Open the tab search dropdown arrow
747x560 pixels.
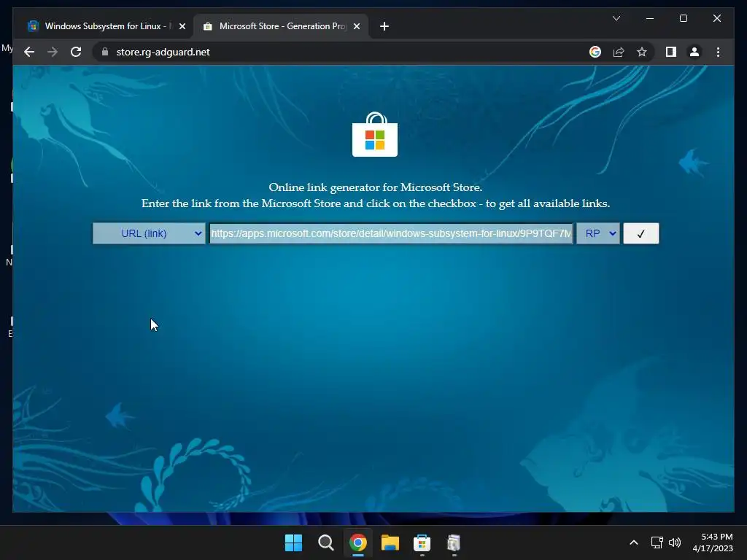[x=616, y=18]
